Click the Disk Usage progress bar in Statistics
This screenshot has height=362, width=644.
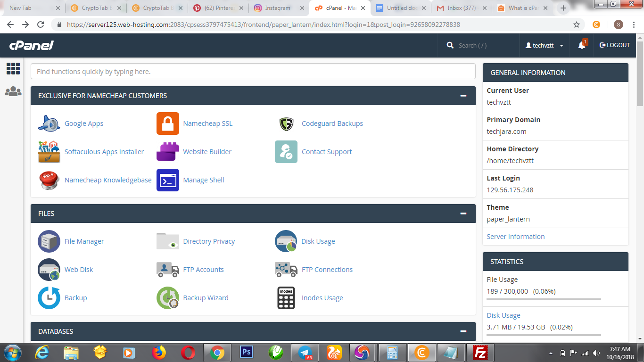tap(544, 335)
